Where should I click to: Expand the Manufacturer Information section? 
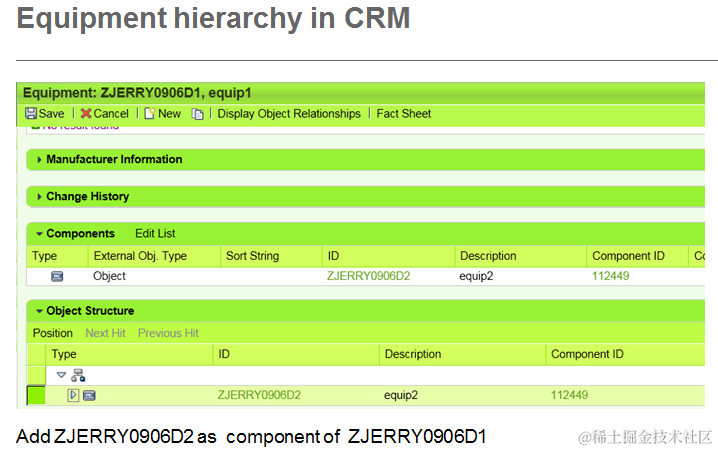pyautogui.click(x=39, y=159)
